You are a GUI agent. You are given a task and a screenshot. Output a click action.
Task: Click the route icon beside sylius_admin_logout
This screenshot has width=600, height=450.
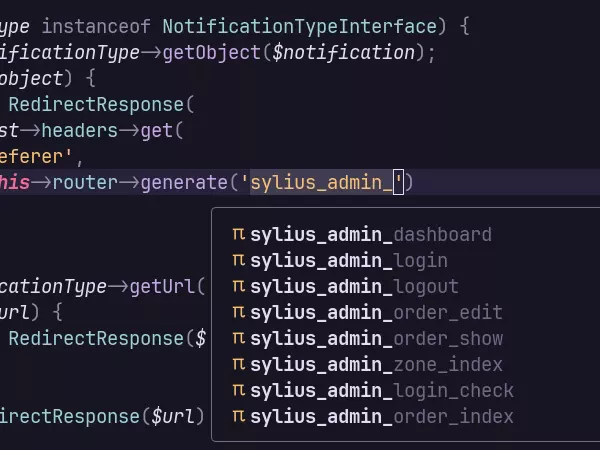238,287
